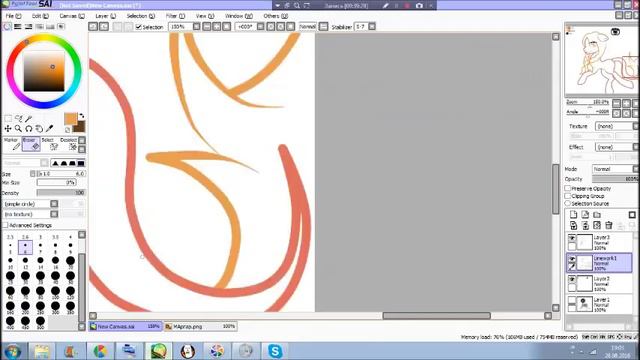Pick the Hand pan tool

39,129
